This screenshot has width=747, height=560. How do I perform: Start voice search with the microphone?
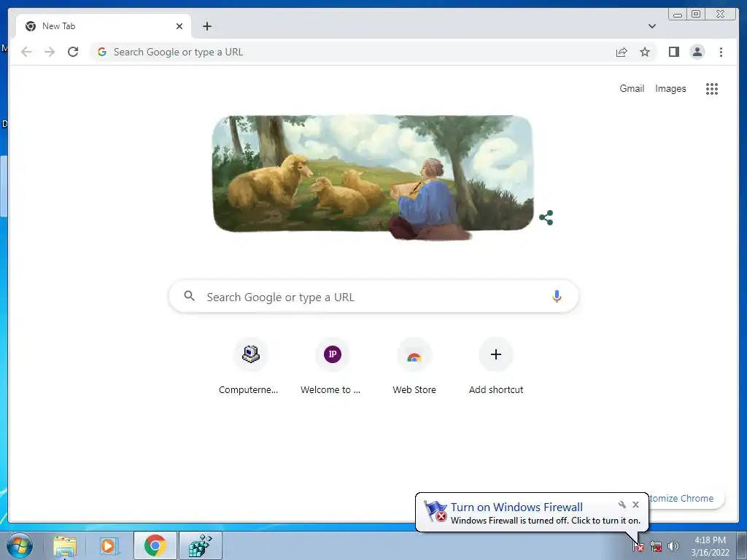[557, 296]
